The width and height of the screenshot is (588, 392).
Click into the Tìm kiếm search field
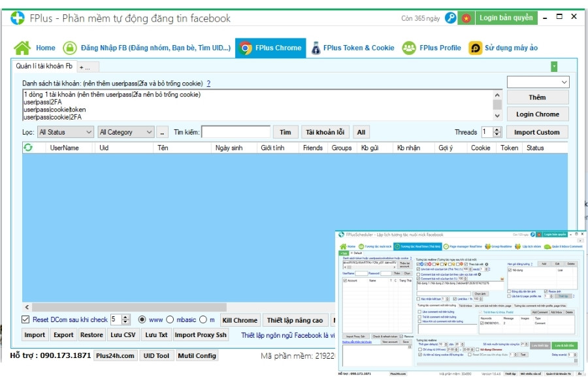pos(236,132)
